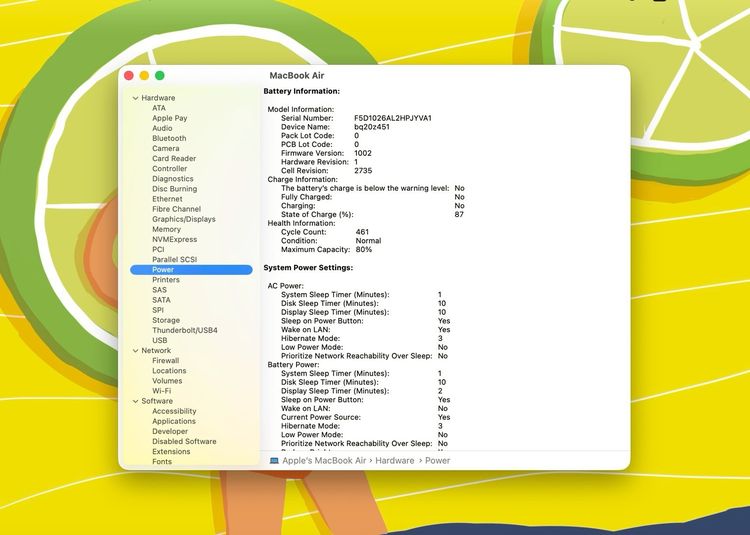Open the Audio hardware section

(x=162, y=128)
